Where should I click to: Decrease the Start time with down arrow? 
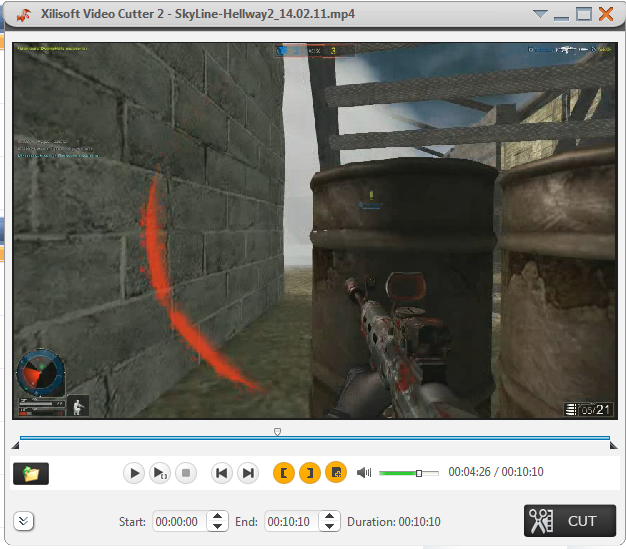pos(218,527)
